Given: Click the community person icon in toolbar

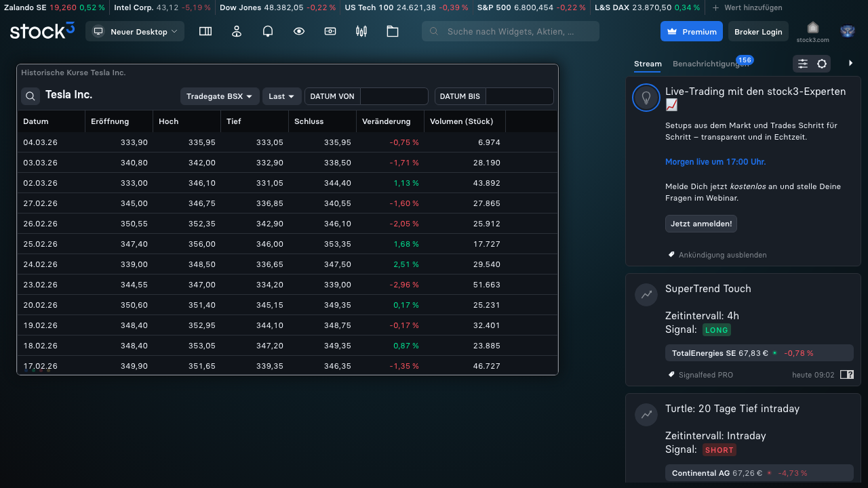Looking at the screenshot, I should click(237, 31).
